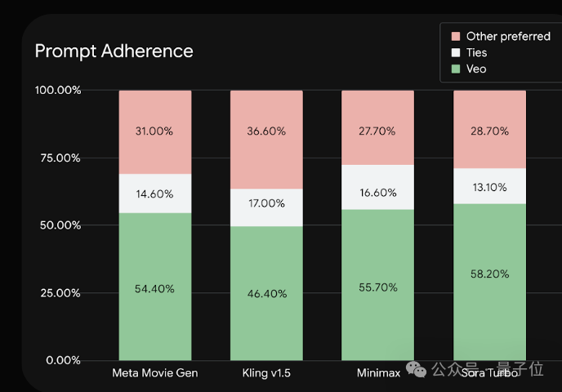Image resolution: width=562 pixels, height=392 pixels.
Task: Click the 17.00% ties segment
Action: pos(266,207)
